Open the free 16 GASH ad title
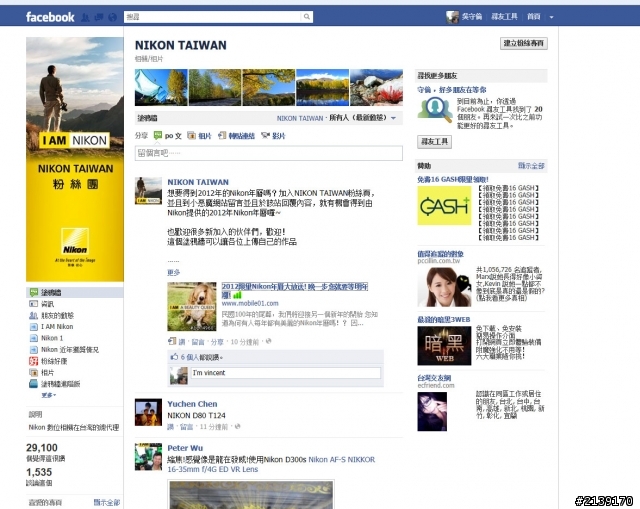 tap(452, 179)
